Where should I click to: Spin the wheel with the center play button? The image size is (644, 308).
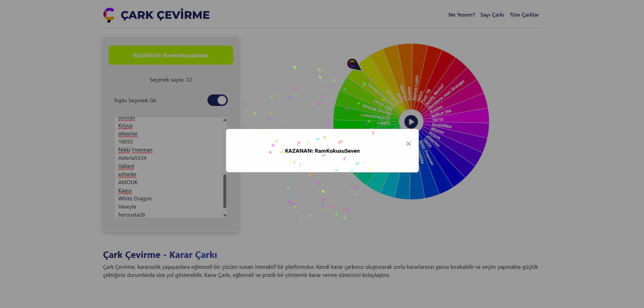(411, 122)
